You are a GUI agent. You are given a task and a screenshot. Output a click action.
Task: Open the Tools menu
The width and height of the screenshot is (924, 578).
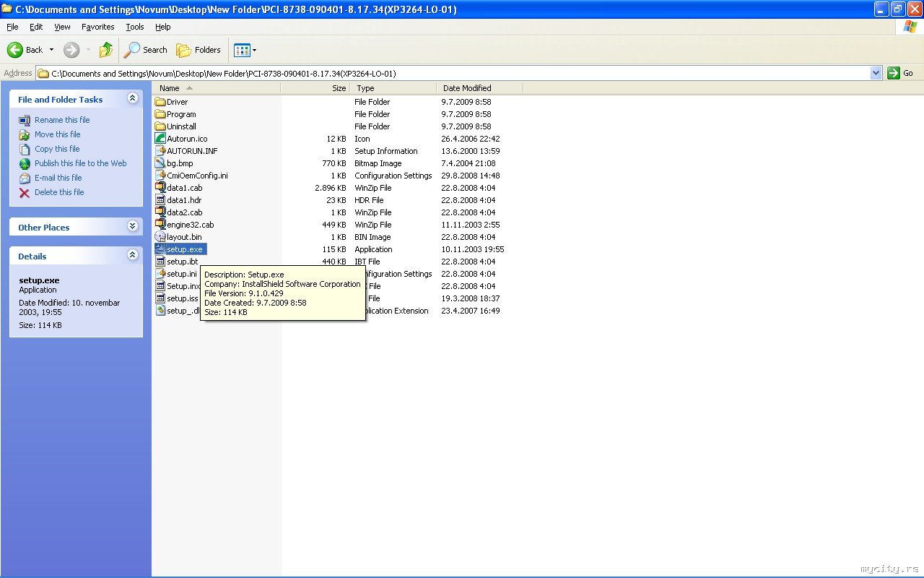[x=135, y=27]
